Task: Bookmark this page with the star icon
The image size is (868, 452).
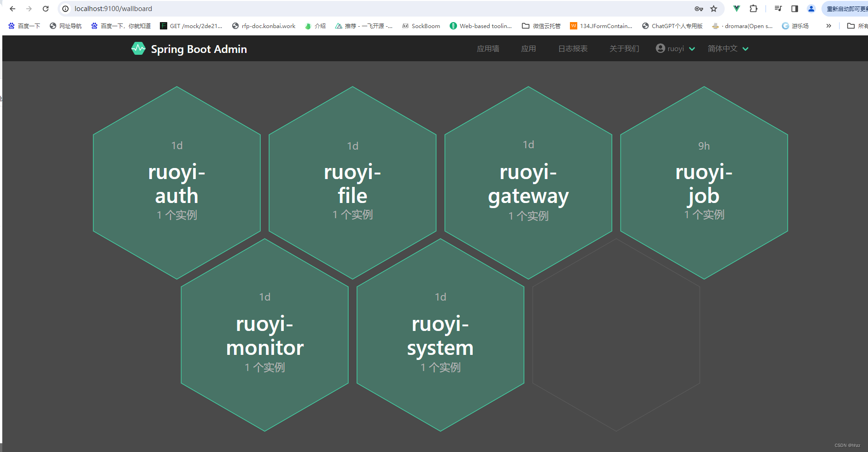Action: (714, 9)
